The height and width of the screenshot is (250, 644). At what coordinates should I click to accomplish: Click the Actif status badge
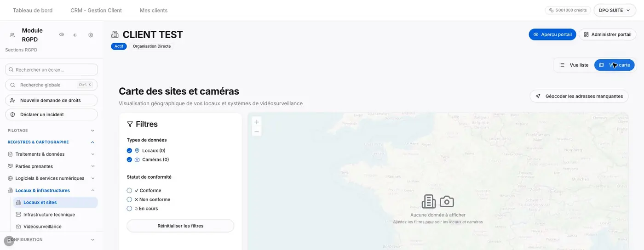click(119, 46)
